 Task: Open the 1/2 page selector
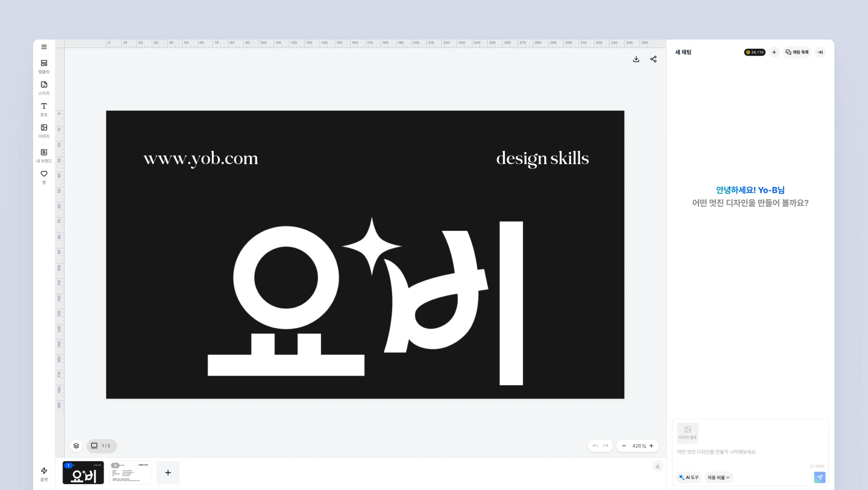(x=101, y=446)
